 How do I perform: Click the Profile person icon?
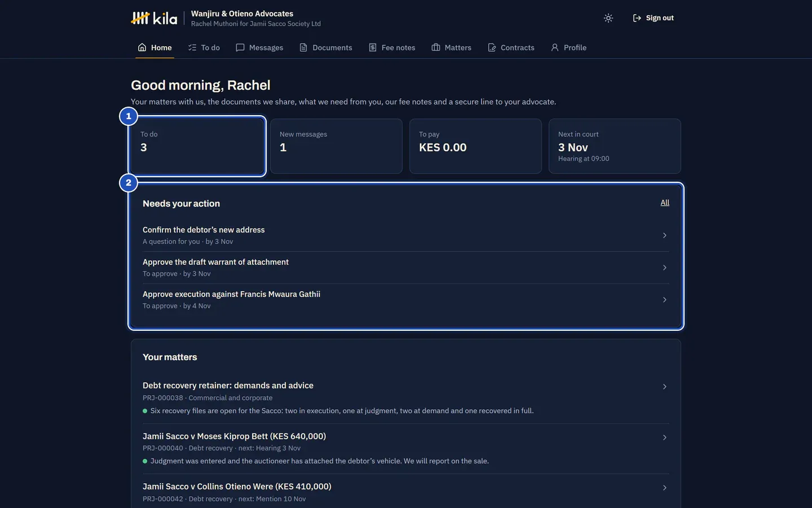pyautogui.click(x=555, y=47)
